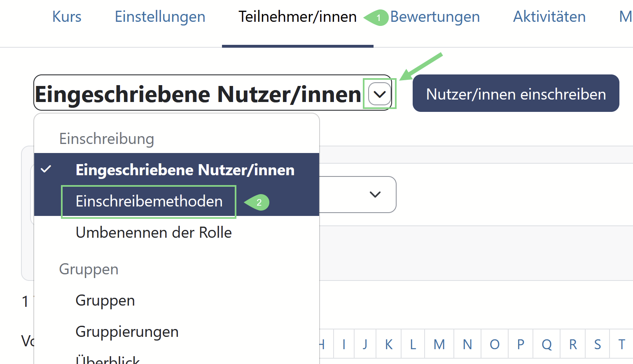Select Umbenennen der Rolle menu item
Viewport: 633px width, 364px height.
pyautogui.click(x=154, y=233)
